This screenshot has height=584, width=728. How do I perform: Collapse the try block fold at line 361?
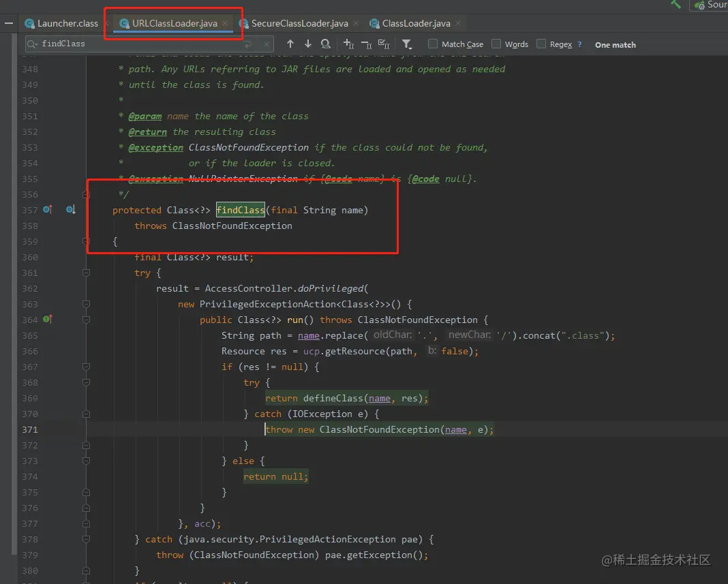[x=86, y=273]
